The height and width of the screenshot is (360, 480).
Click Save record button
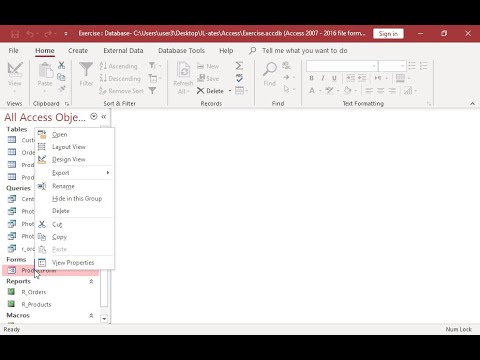click(208, 78)
